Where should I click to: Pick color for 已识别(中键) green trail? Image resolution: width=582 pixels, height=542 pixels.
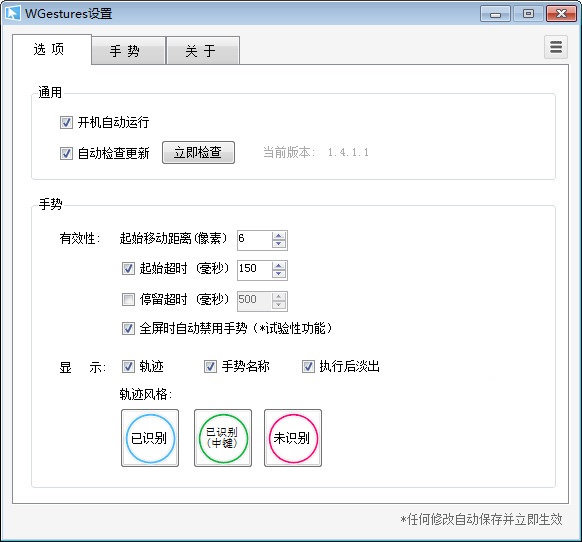(223, 438)
